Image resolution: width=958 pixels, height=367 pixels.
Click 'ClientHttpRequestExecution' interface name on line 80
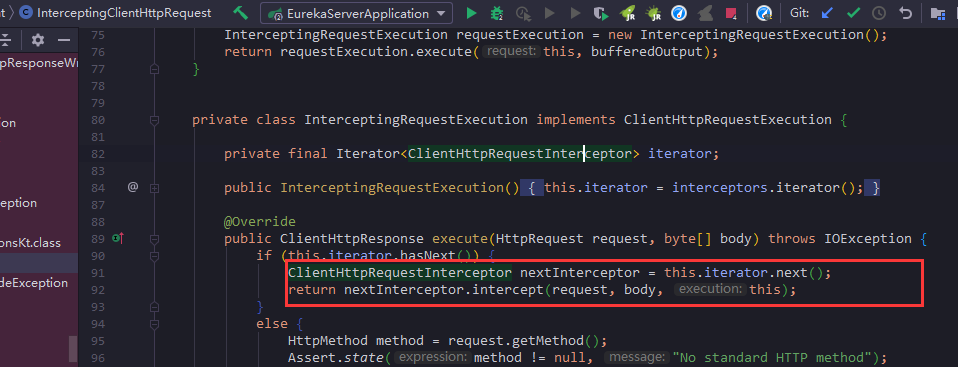point(728,120)
